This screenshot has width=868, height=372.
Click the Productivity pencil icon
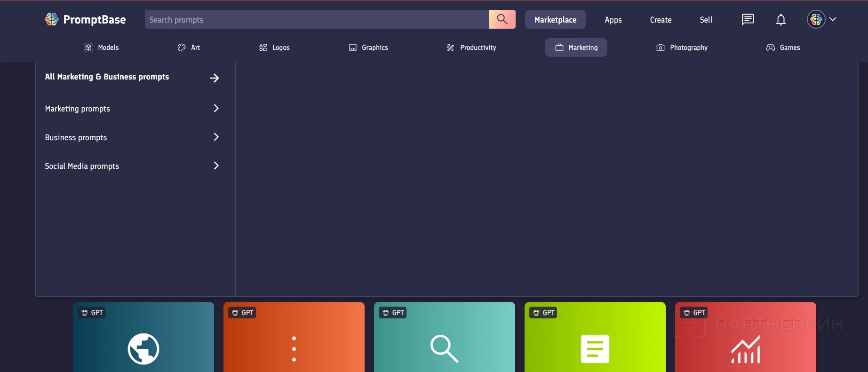451,47
